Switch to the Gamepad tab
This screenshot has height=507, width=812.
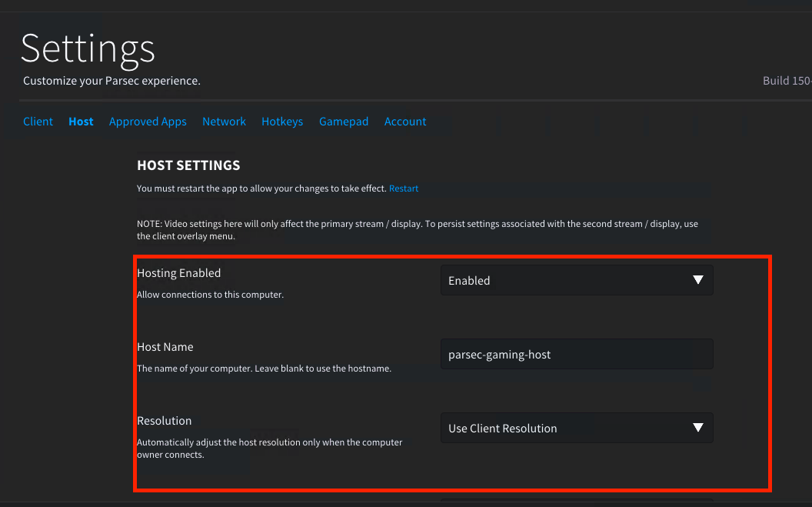pyautogui.click(x=344, y=122)
